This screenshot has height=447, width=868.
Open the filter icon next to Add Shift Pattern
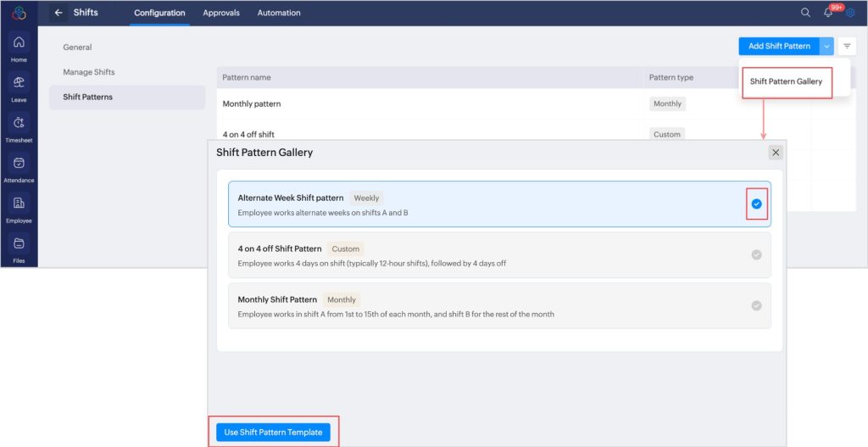coord(847,46)
